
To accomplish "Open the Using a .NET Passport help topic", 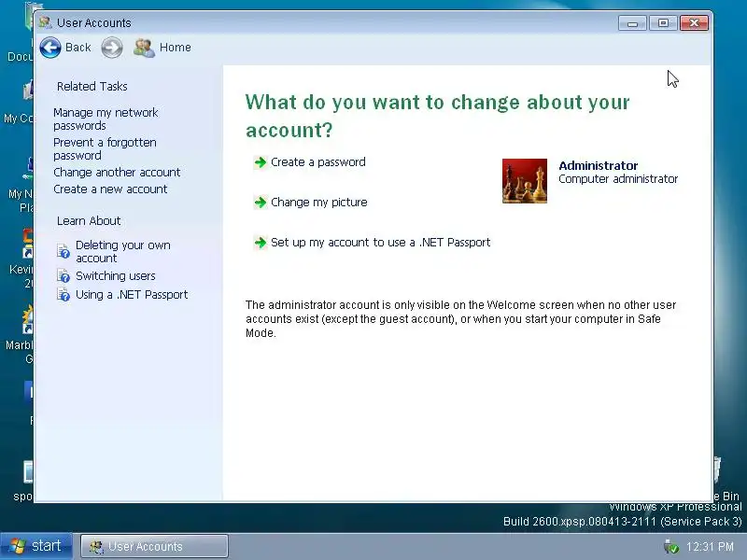I will pyautogui.click(x=132, y=295).
